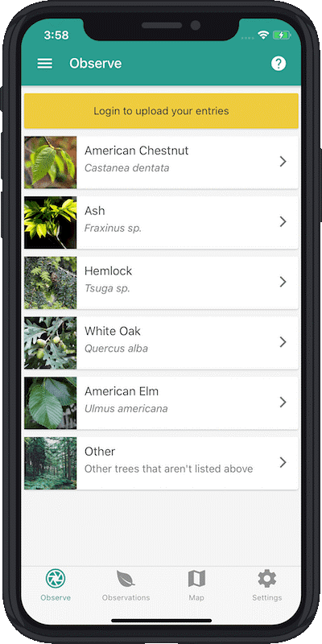Switch to the Settings tab label
Viewport: 322px width, 644px height.
point(267,597)
